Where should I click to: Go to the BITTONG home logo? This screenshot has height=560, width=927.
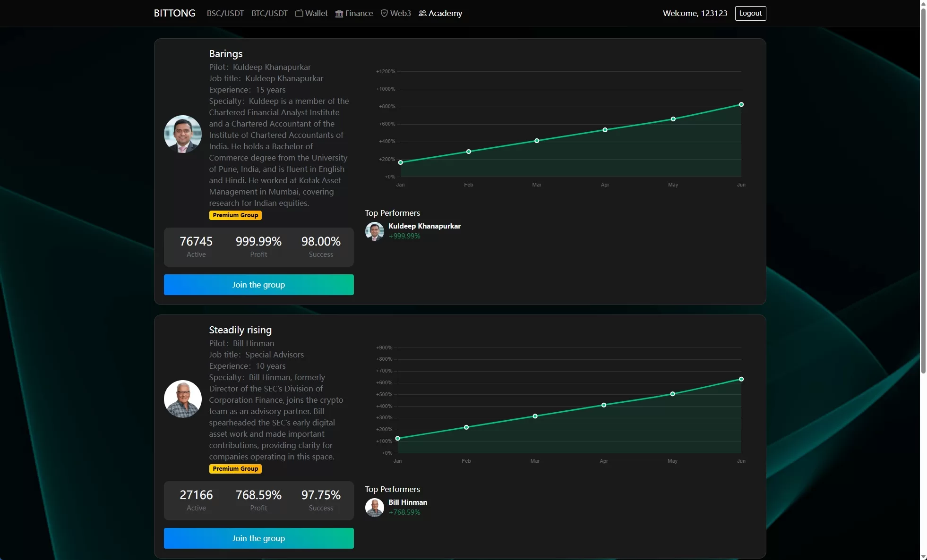[174, 13]
